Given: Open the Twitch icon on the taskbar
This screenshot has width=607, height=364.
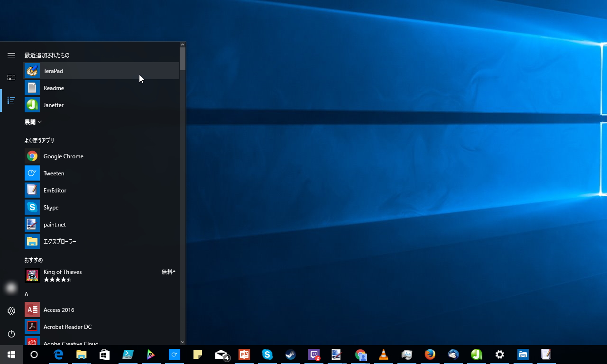Looking at the screenshot, I should [x=314, y=355].
